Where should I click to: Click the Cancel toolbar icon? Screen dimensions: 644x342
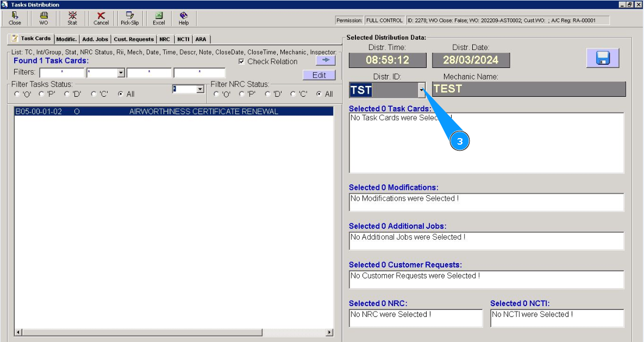[x=101, y=18]
